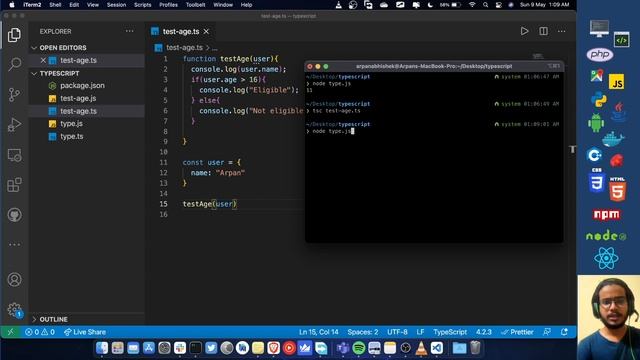Show additional activity bar views ellipsis
The height and width of the screenshot is (360, 640).
(x=14, y=244)
